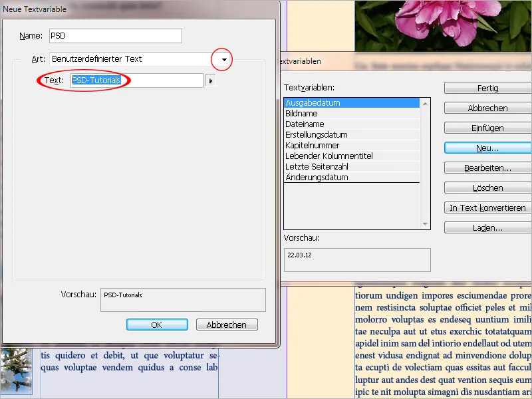Click the Löschen button
532x399 pixels.
pyautogui.click(x=488, y=188)
